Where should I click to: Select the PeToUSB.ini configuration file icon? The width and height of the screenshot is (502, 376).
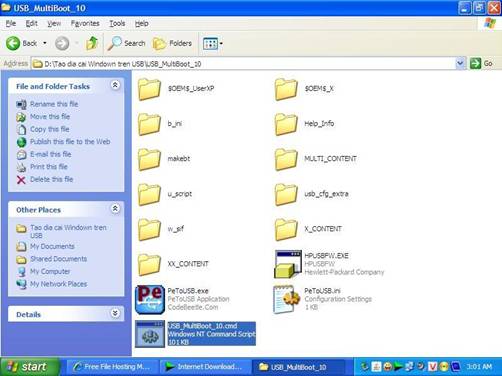287,299
